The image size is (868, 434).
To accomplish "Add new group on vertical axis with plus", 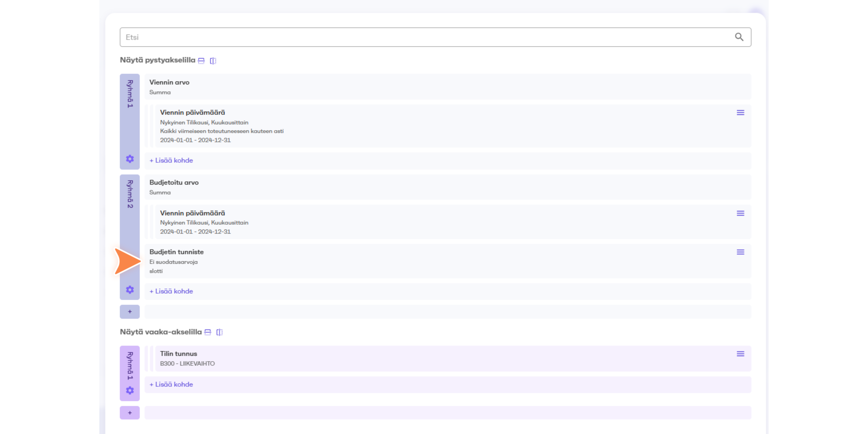I will [x=130, y=312].
